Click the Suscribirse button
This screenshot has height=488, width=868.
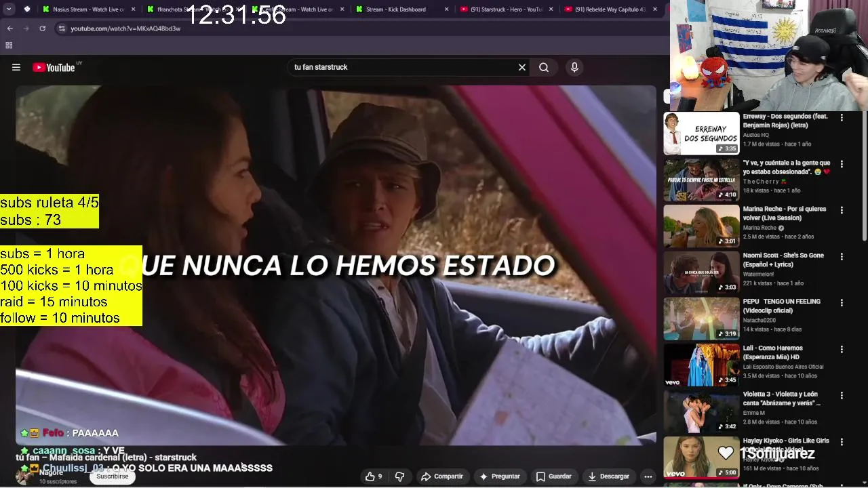[x=112, y=476]
